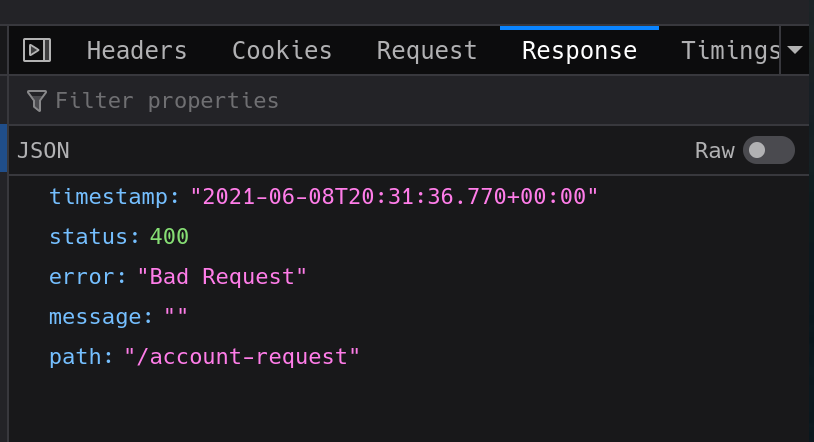Screen dimensions: 814x442
Task: Switch to the Cookies tab
Action: tap(282, 50)
